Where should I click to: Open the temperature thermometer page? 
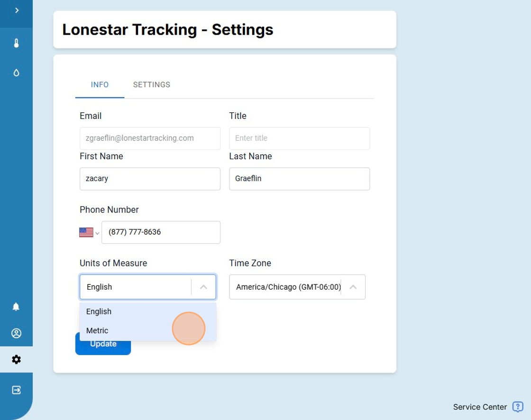click(x=16, y=43)
